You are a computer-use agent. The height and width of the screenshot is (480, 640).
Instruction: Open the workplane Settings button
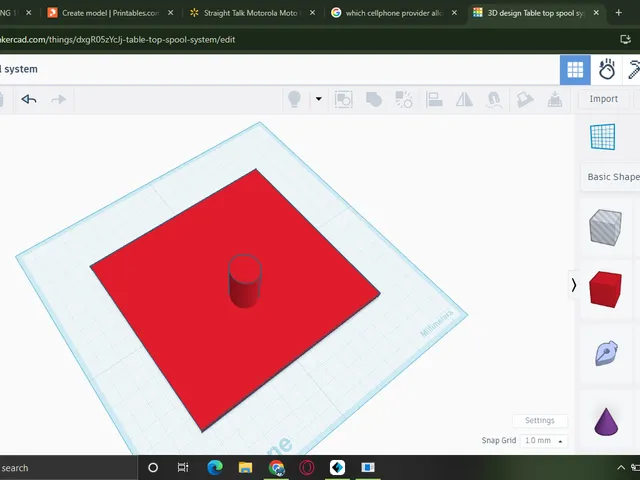pyautogui.click(x=540, y=420)
